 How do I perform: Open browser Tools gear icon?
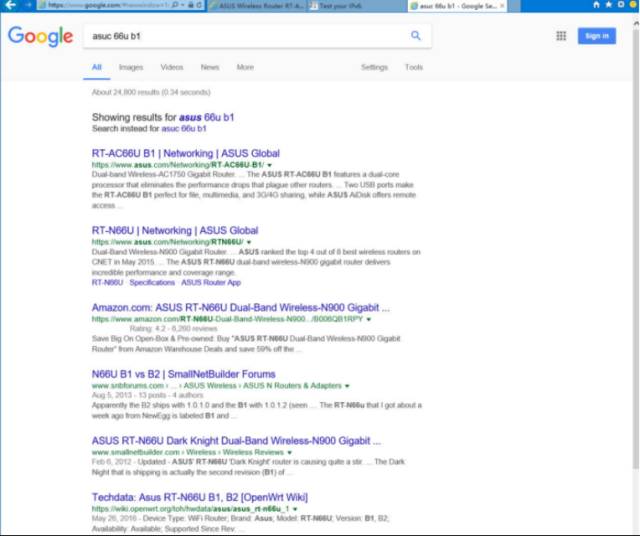(621, 4)
